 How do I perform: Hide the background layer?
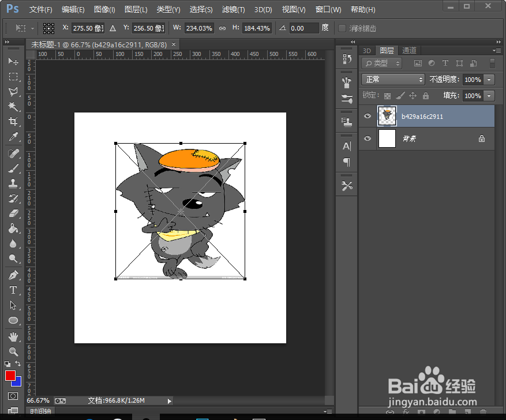coord(367,138)
